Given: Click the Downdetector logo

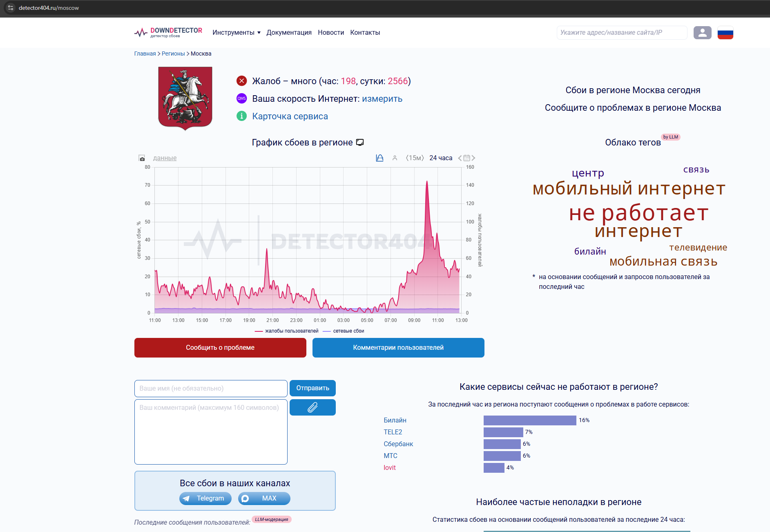Looking at the screenshot, I should pos(168,32).
